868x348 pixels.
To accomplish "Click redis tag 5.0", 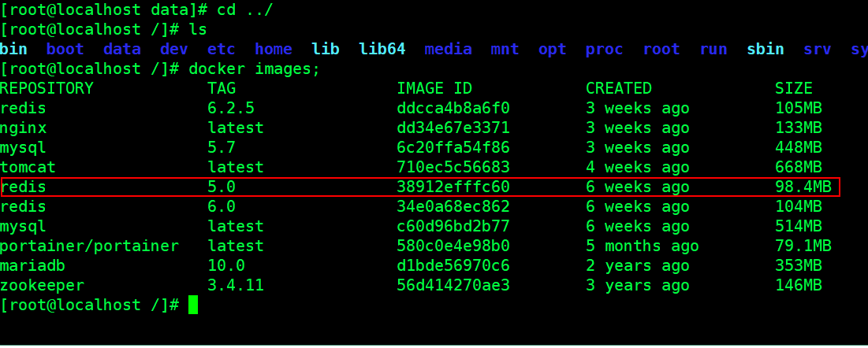I will click(222, 187).
